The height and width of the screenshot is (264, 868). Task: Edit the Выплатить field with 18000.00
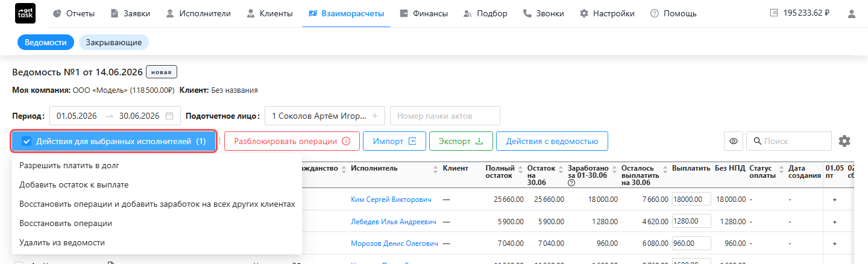point(692,199)
